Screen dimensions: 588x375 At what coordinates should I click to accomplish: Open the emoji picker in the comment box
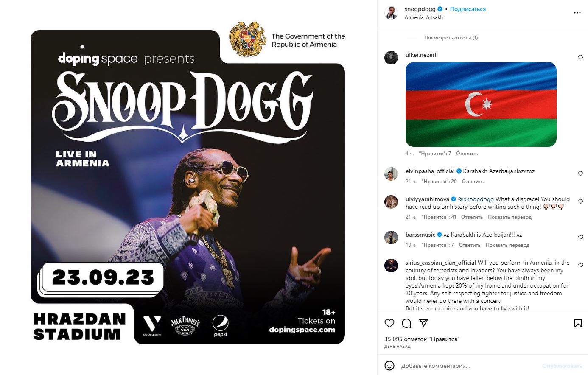(x=389, y=365)
